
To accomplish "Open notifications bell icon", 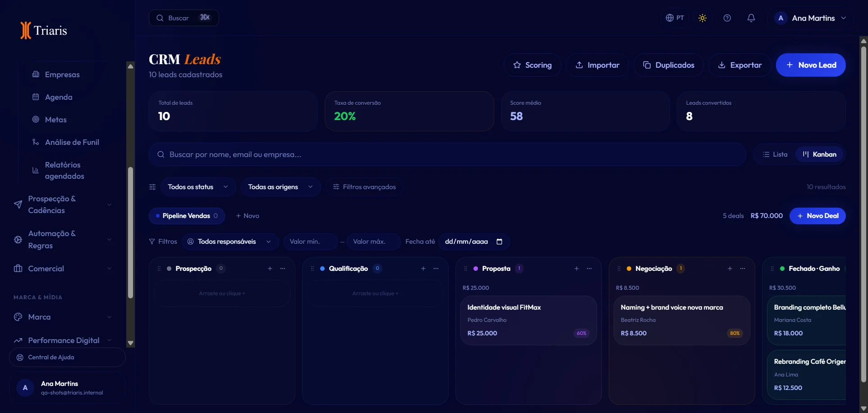I will (x=751, y=18).
